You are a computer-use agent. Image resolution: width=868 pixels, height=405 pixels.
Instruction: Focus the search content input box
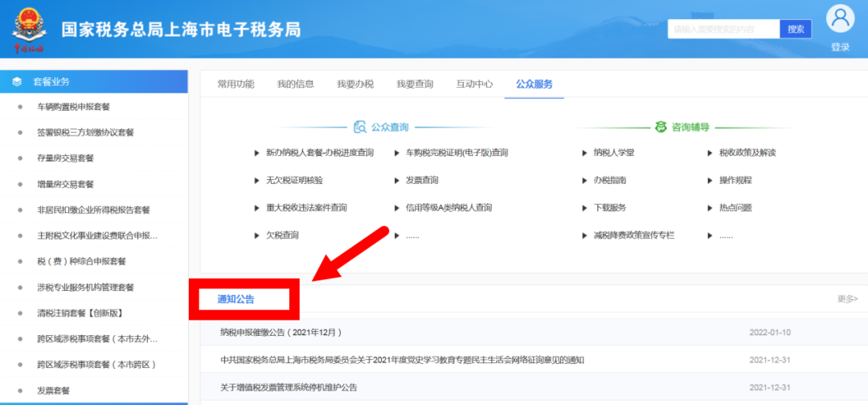723,29
